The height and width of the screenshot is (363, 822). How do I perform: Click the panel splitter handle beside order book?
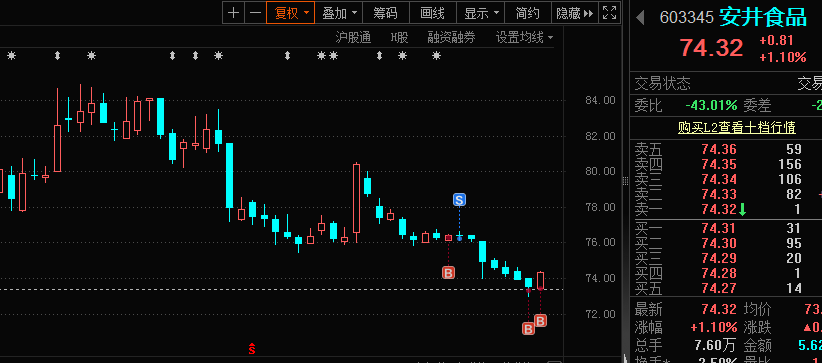625,182
